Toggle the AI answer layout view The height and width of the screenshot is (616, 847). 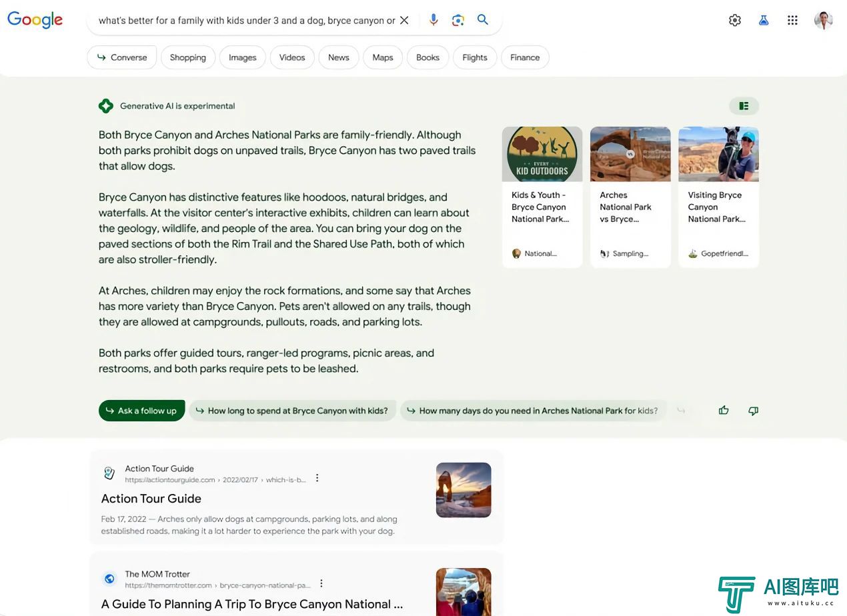click(744, 106)
